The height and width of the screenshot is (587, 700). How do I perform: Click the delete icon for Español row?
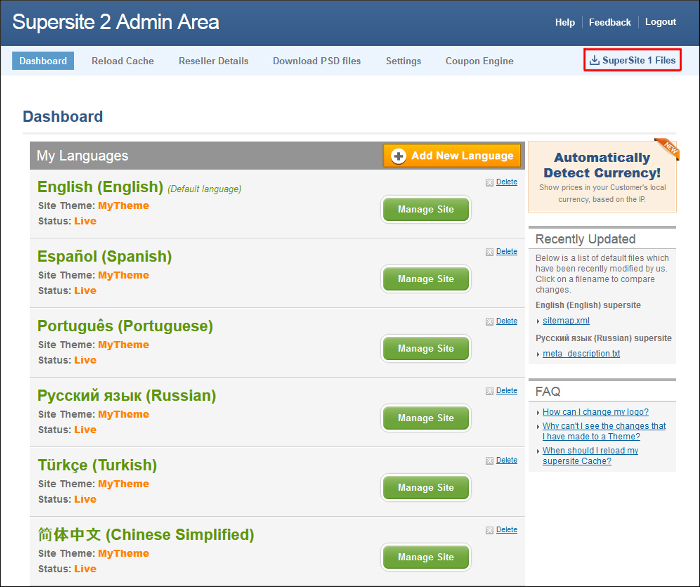tap(490, 252)
